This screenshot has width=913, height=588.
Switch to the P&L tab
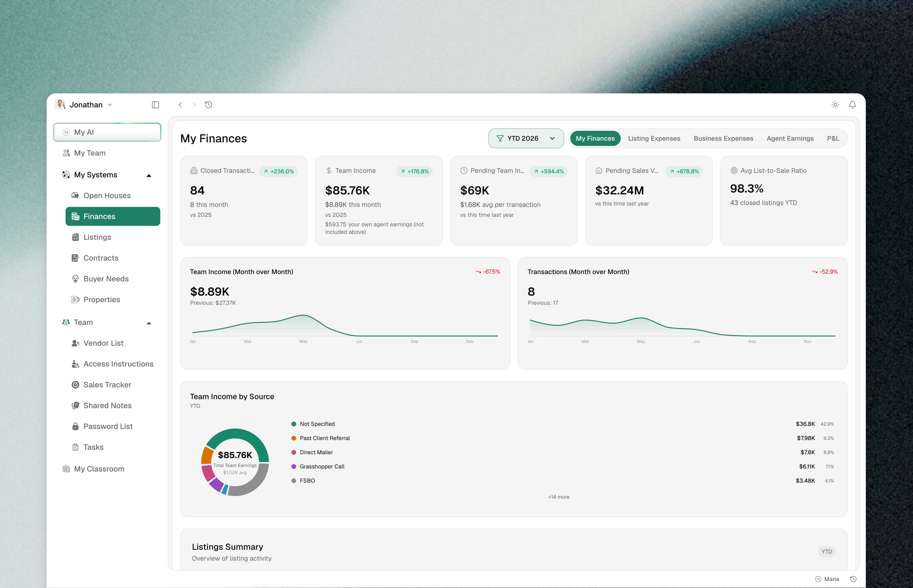(833, 138)
